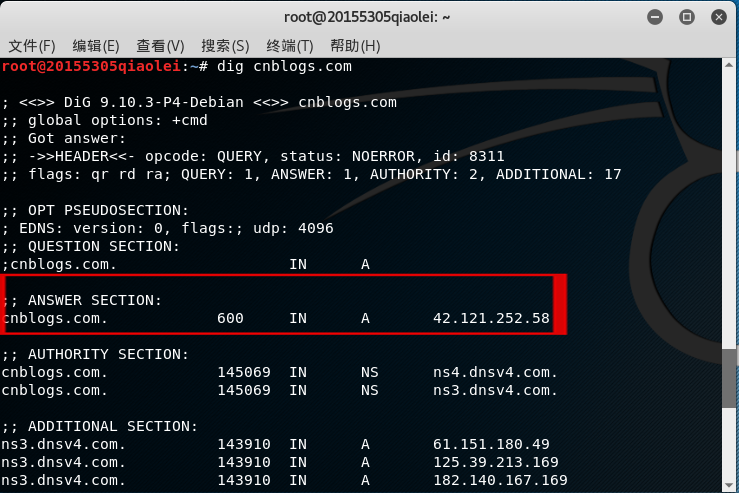739x493 pixels.
Task: Click the 'status: NOERROR' text
Action: [x=347, y=156]
